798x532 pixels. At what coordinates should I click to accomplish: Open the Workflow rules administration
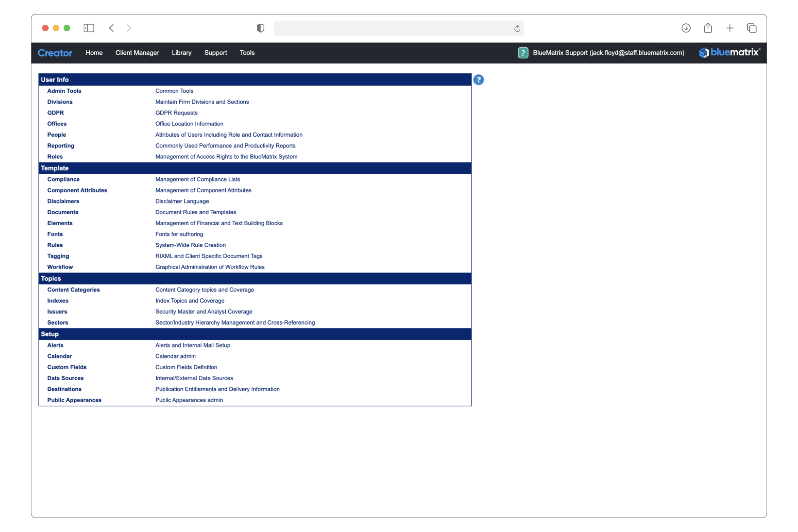pos(60,267)
